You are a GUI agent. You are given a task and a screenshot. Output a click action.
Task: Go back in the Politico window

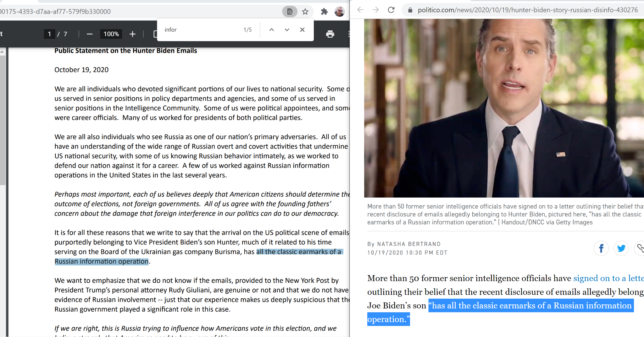(360, 10)
